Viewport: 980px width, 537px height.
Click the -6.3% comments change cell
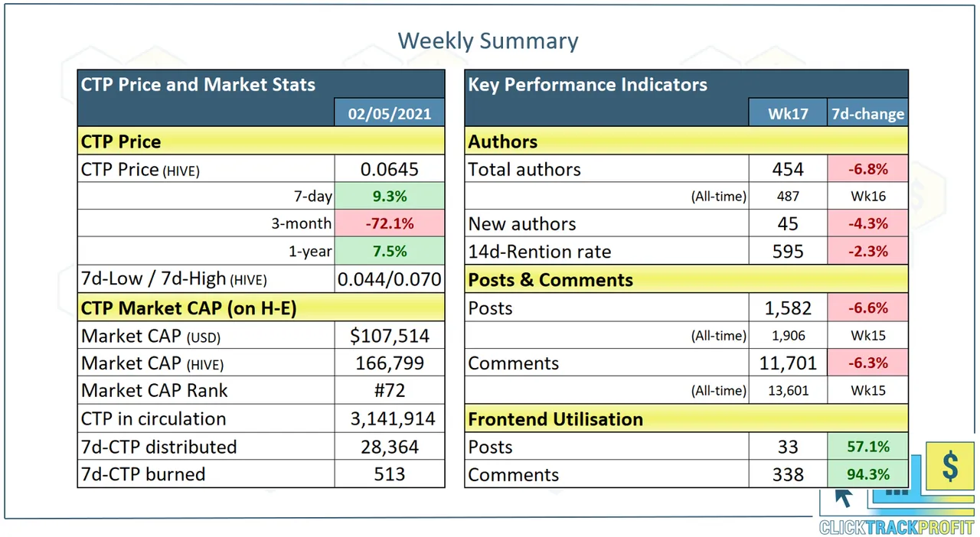[868, 363]
